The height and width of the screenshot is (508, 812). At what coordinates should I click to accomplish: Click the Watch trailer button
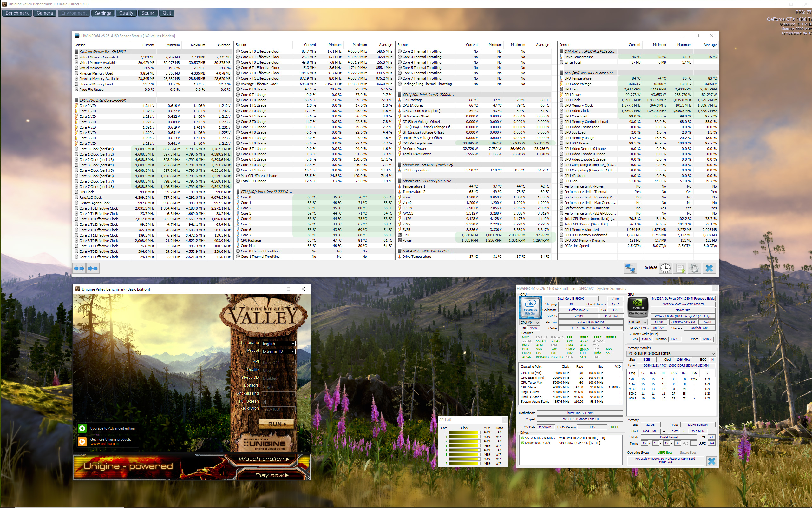(264, 459)
